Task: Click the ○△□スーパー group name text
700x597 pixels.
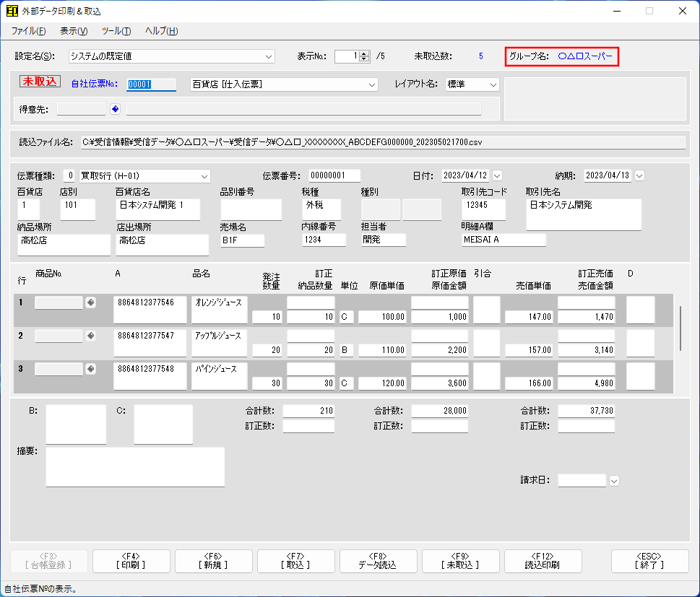Action: pyautogui.click(x=585, y=56)
